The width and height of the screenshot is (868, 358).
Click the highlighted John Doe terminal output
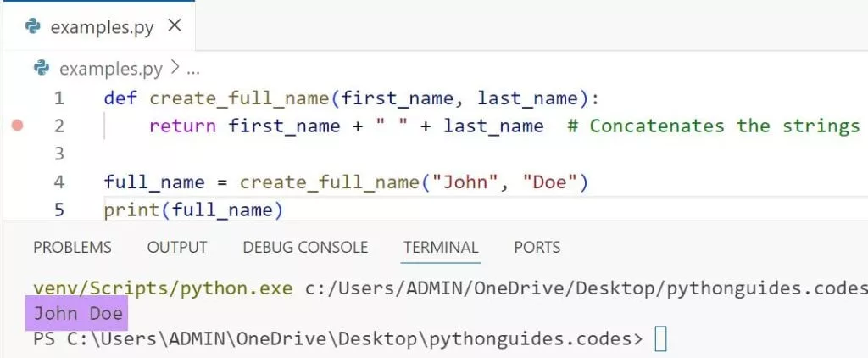78,314
